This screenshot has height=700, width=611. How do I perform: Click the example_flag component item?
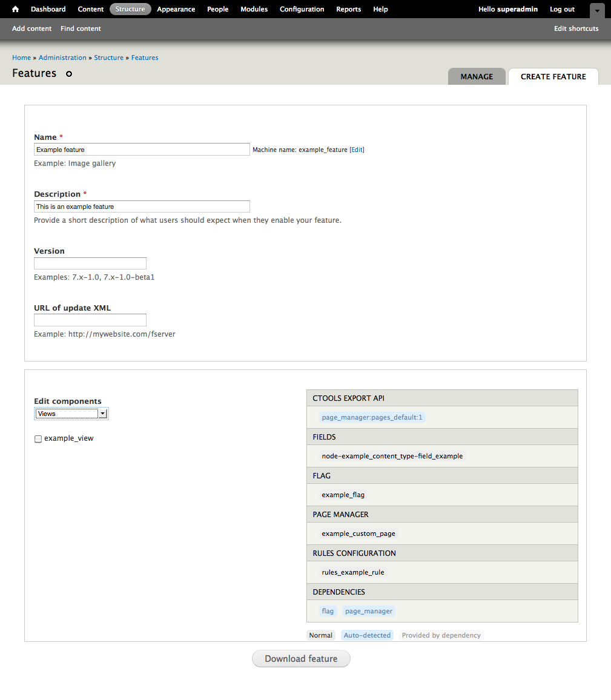pos(343,495)
